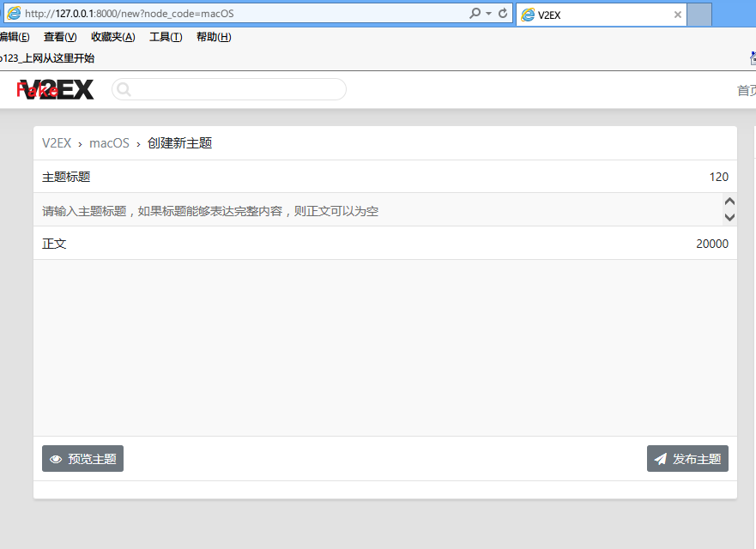
Task: Open the 帮助(H) menu
Action: [x=214, y=37]
